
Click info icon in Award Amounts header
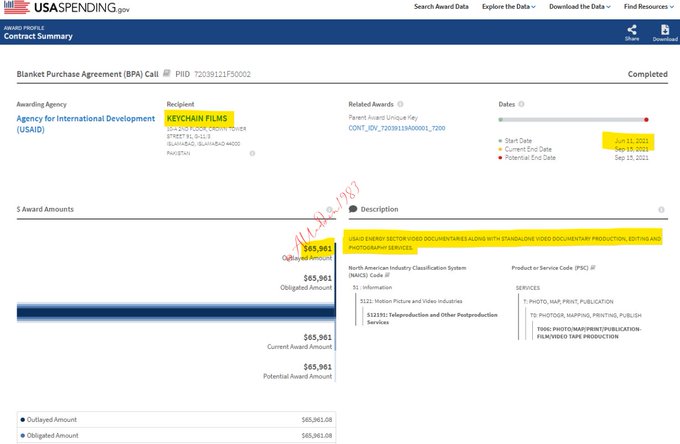pos(326,210)
